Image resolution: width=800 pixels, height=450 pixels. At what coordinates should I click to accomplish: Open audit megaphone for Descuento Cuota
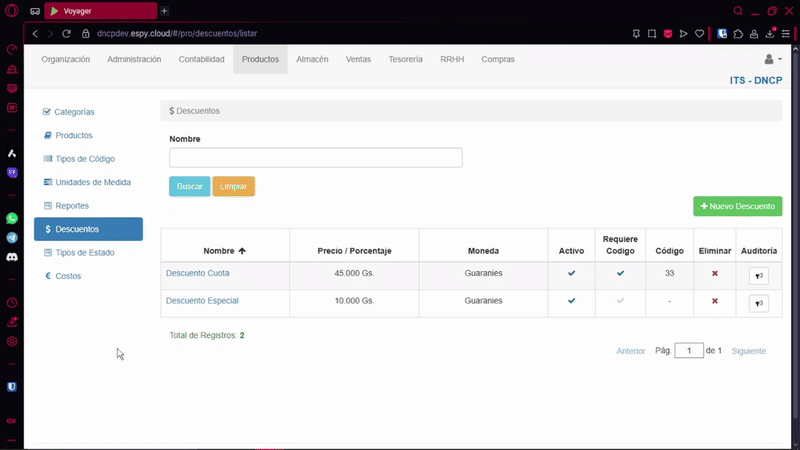coord(758,276)
